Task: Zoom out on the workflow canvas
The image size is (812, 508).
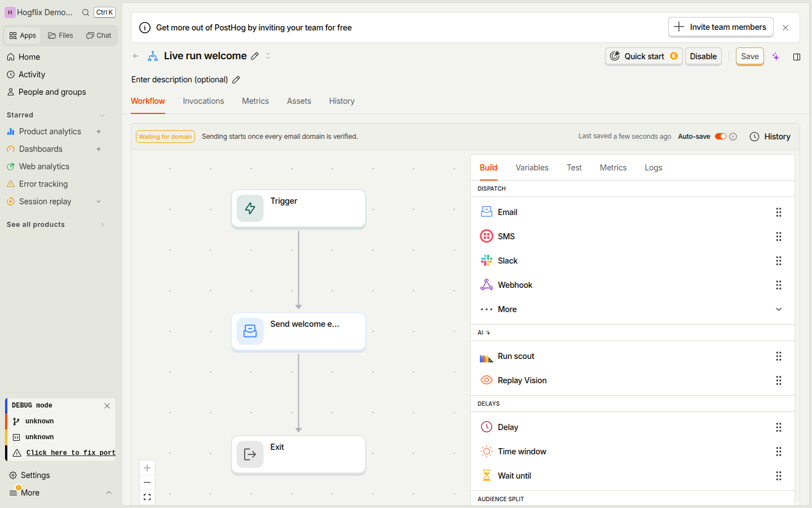Action: click(147, 483)
